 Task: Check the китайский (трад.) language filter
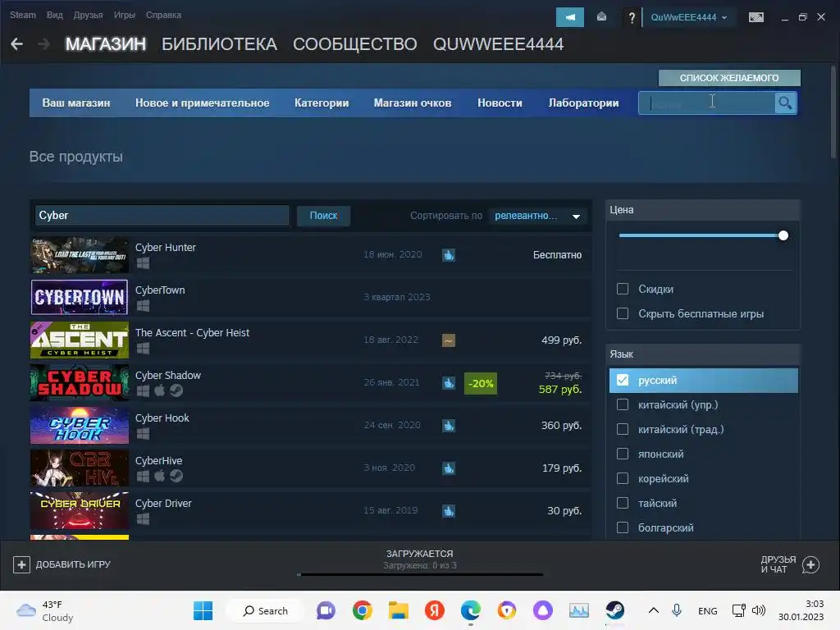click(623, 429)
